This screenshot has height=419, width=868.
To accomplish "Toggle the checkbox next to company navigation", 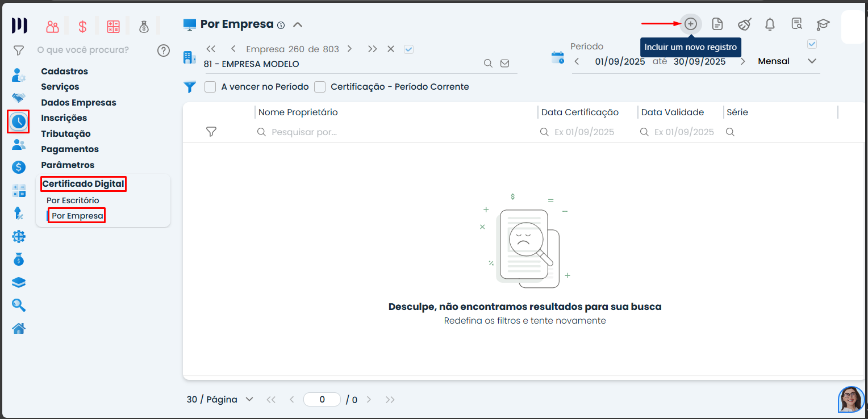I will click(x=408, y=49).
